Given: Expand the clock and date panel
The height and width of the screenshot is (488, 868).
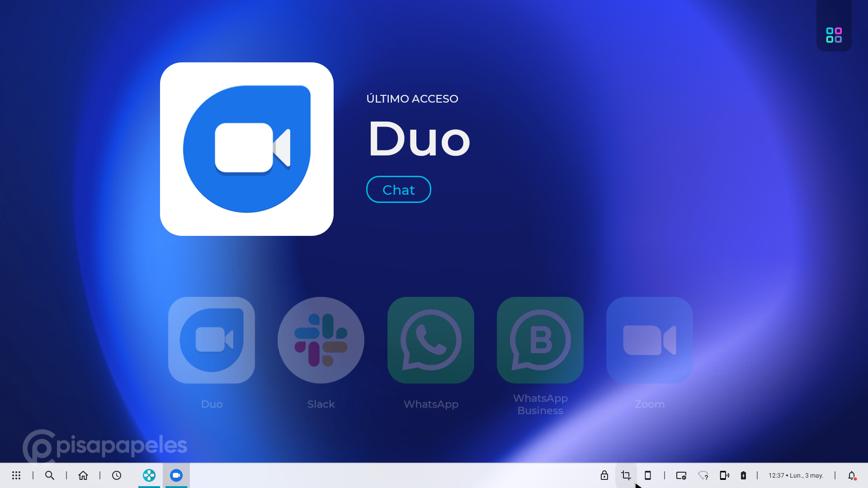Looking at the screenshot, I should [x=796, y=475].
